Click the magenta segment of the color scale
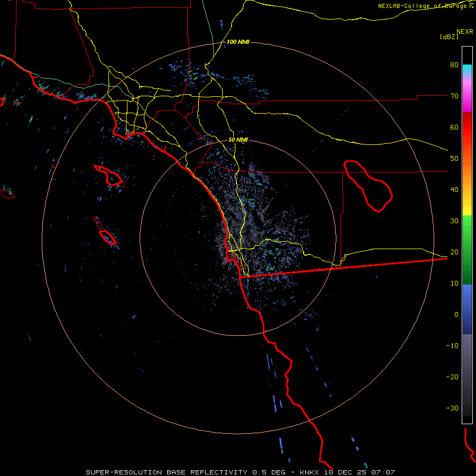The height and width of the screenshot is (476, 476). pos(467,94)
